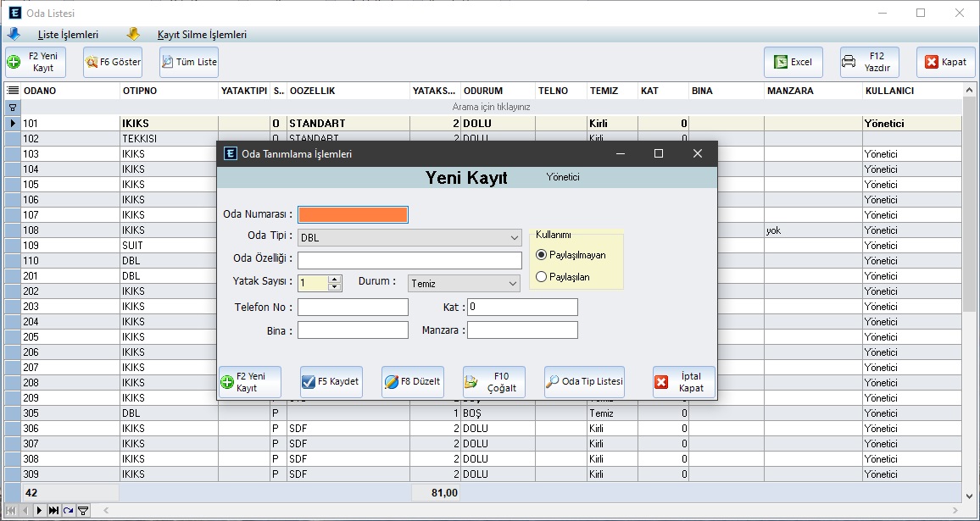Click the F6 Göster toolbar button
The height and width of the screenshot is (521, 980).
113,62
